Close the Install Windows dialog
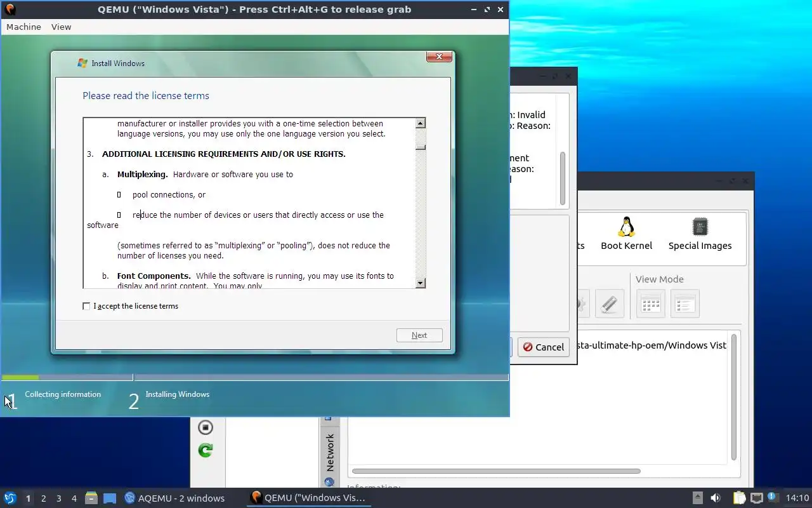 click(x=439, y=57)
